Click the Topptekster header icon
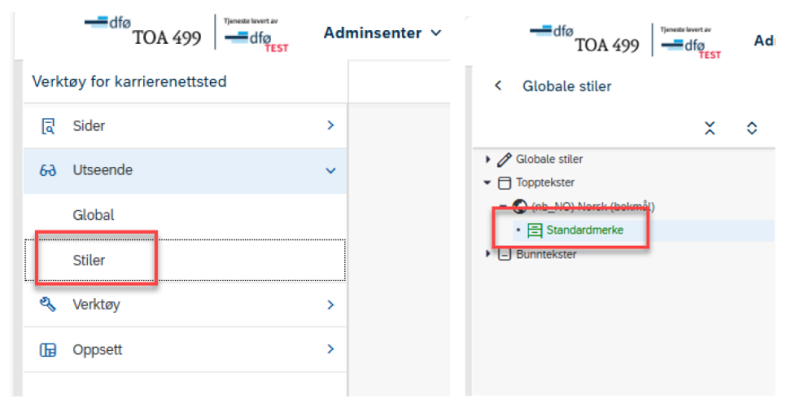 coord(504,183)
